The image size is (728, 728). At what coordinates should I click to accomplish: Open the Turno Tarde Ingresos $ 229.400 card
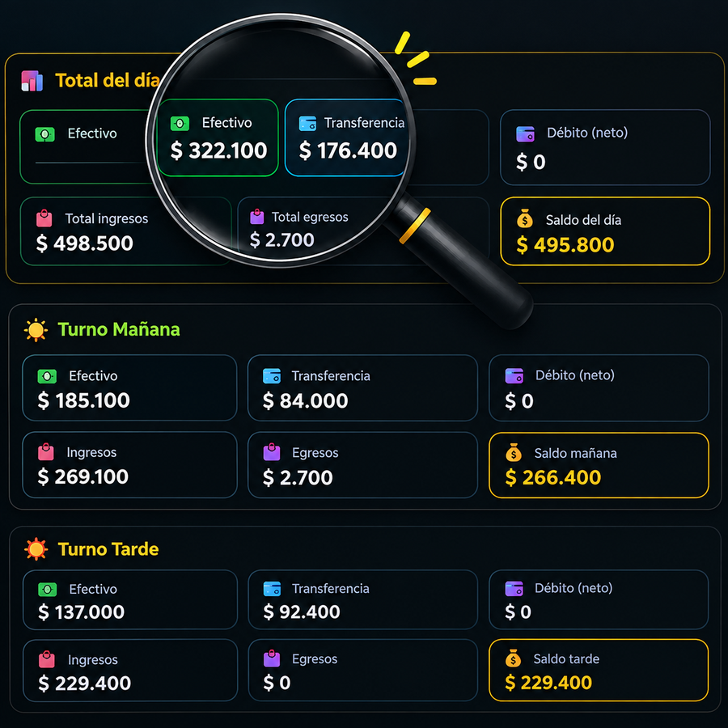point(130,671)
